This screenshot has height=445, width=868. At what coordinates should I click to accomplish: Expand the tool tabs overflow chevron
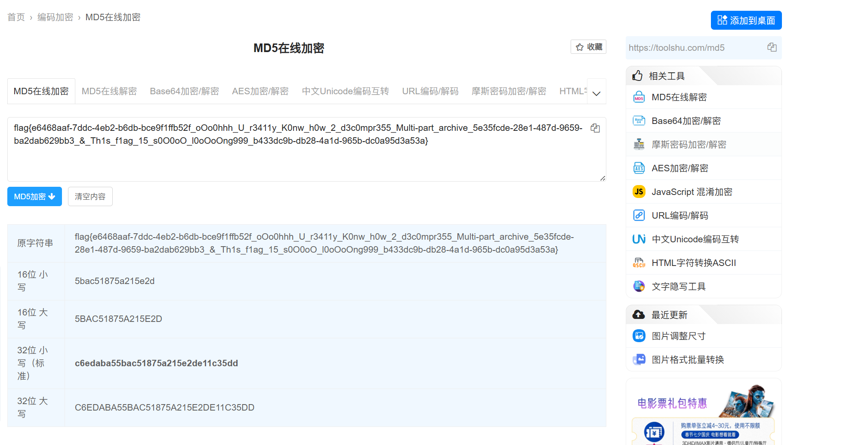point(596,93)
